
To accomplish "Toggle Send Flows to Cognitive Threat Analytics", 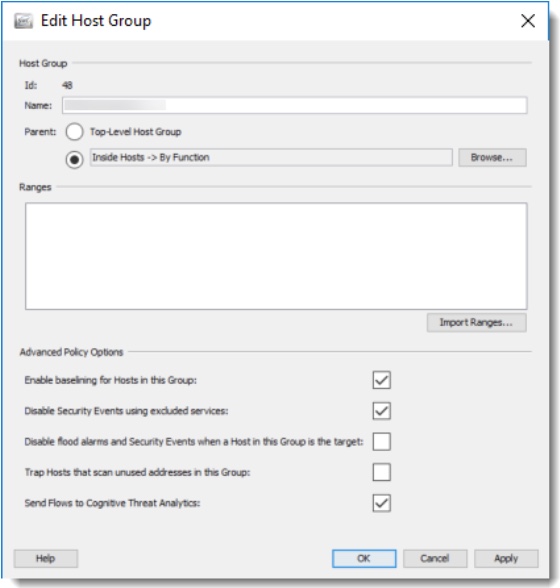I will click(381, 503).
